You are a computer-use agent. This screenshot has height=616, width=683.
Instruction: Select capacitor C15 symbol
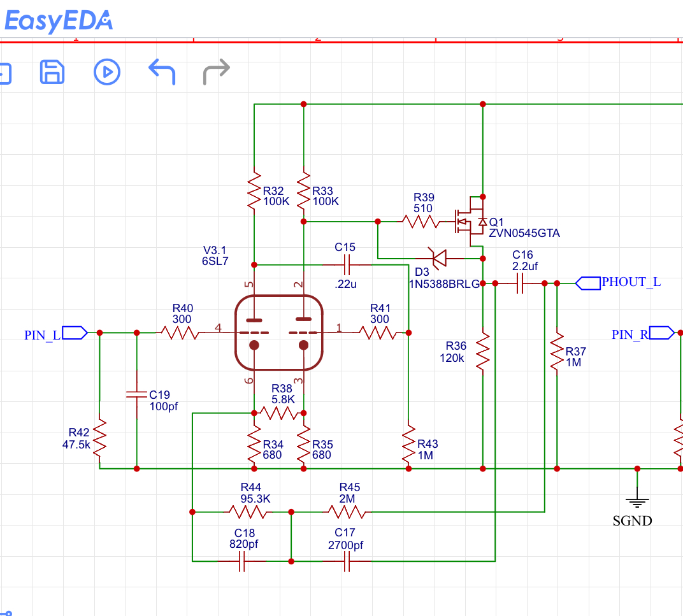(x=347, y=264)
